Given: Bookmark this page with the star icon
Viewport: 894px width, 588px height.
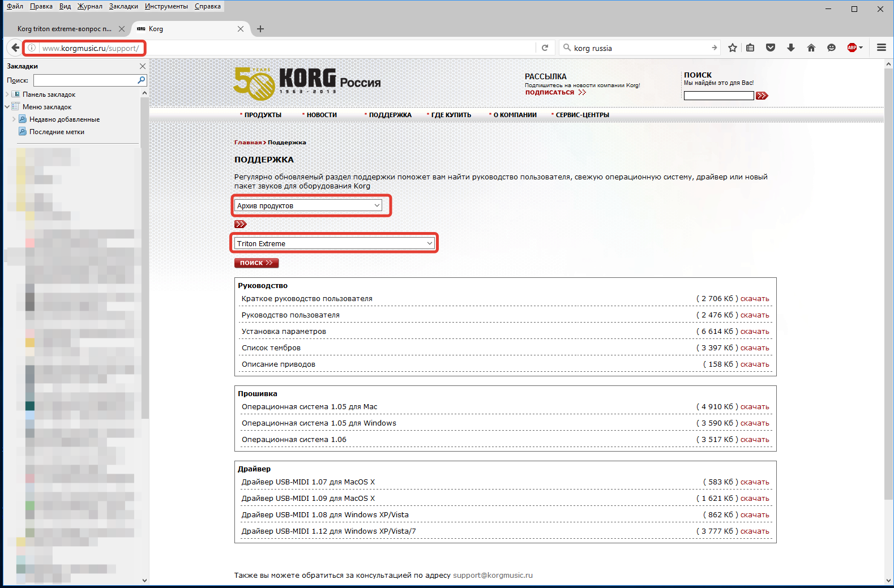Looking at the screenshot, I should (733, 48).
